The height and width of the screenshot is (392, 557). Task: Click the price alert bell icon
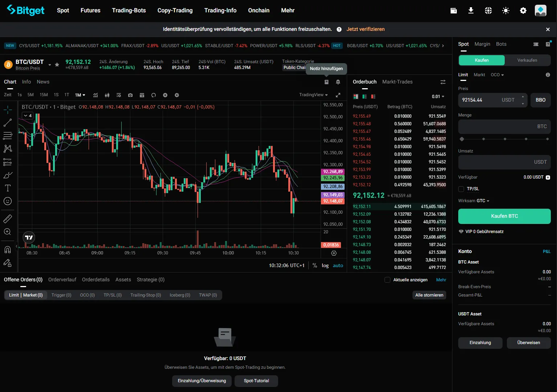[x=338, y=82]
